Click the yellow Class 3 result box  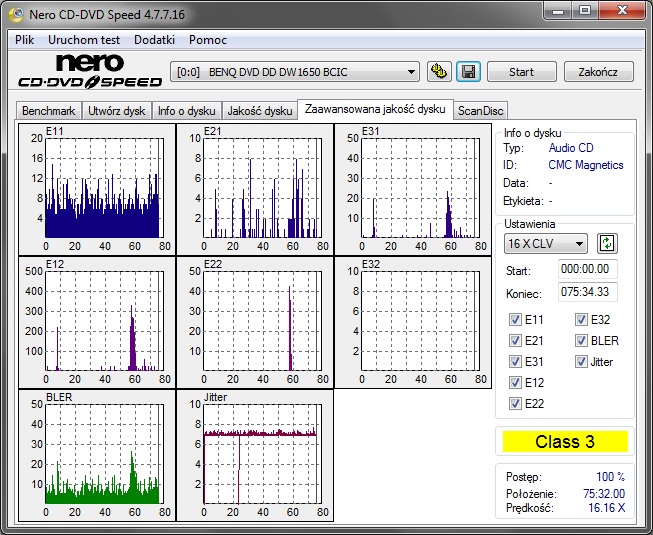[565, 441]
